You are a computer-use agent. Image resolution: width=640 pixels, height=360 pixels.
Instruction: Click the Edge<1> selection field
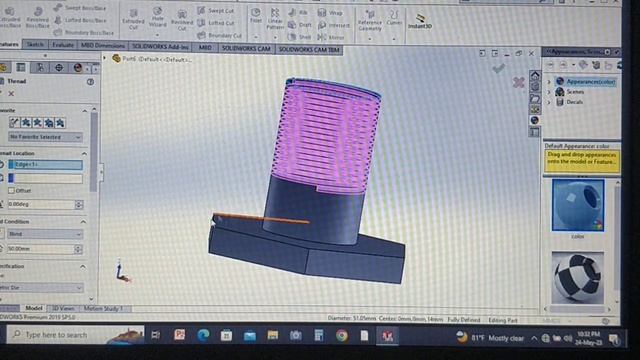[x=45, y=164]
